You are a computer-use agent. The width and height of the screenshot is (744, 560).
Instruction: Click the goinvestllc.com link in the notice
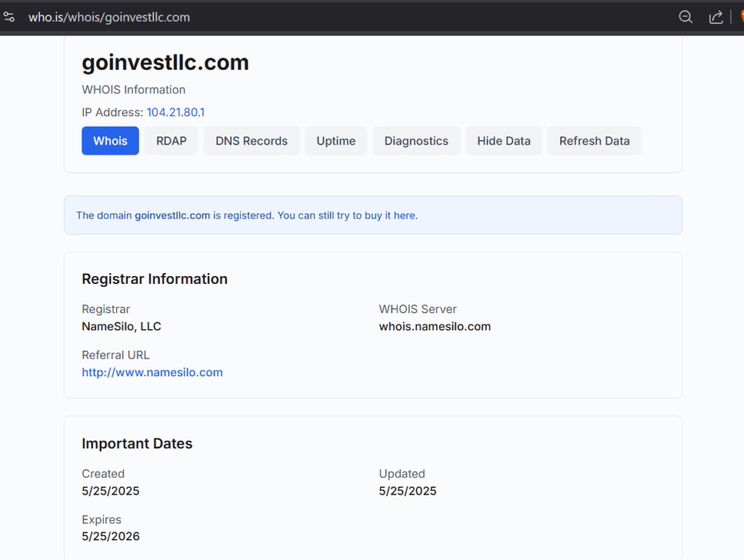(x=172, y=215)
